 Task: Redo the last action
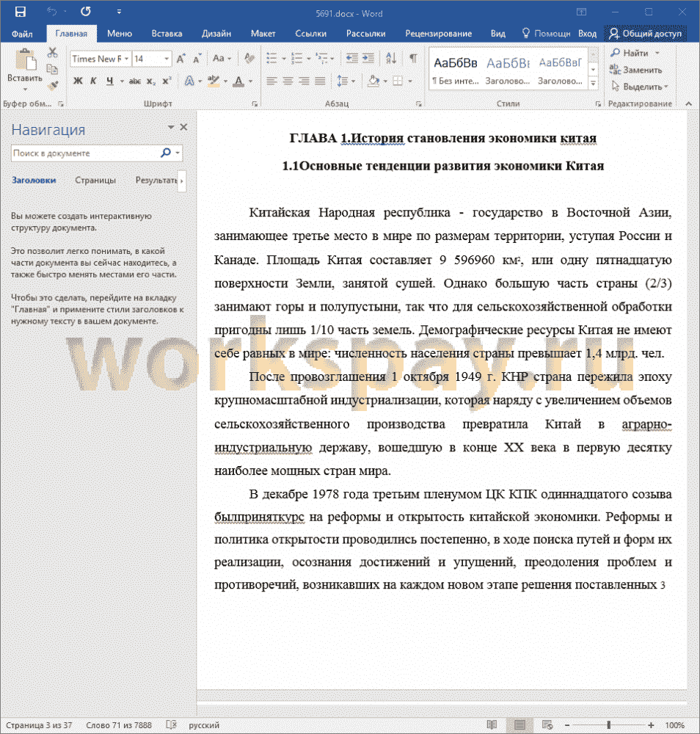pos(86,12)
